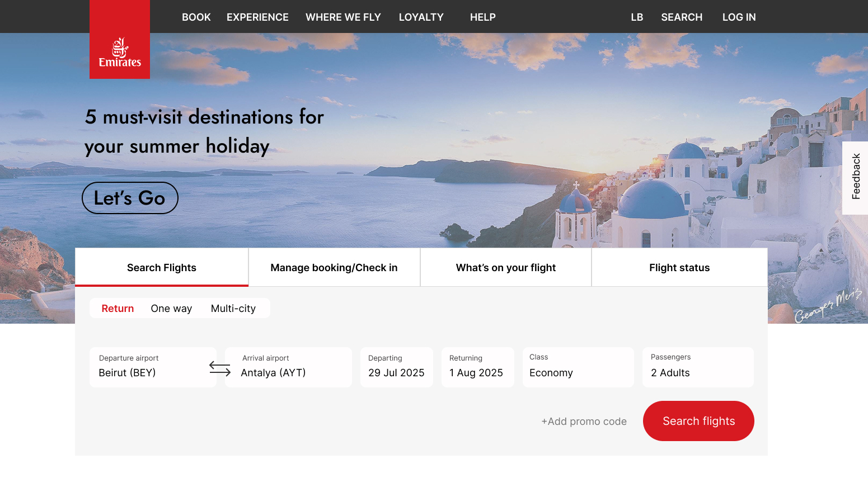Select the Return trip option
Image resolution: width=868 pixels, height=478 pixels.
pyautogui.click(x=118, y=309)
